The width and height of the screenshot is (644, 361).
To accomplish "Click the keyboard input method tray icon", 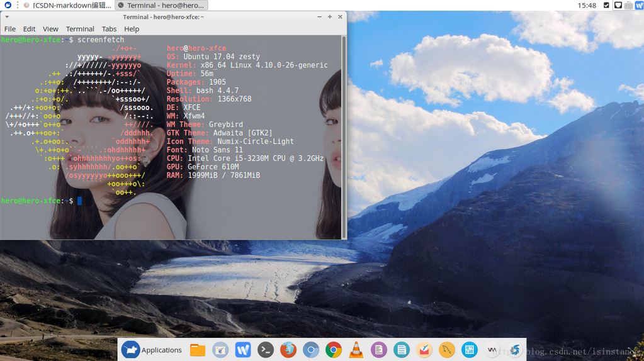I will (629, 5).
